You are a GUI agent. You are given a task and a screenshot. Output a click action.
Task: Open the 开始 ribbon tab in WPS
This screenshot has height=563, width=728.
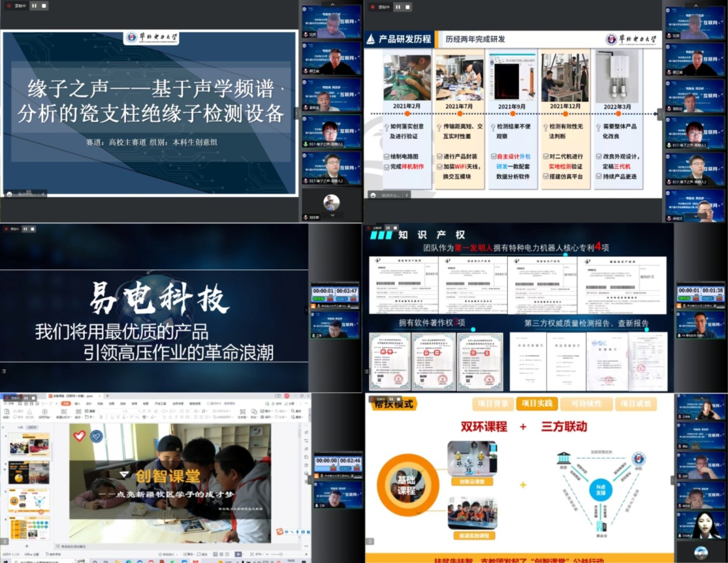(66, 403)
